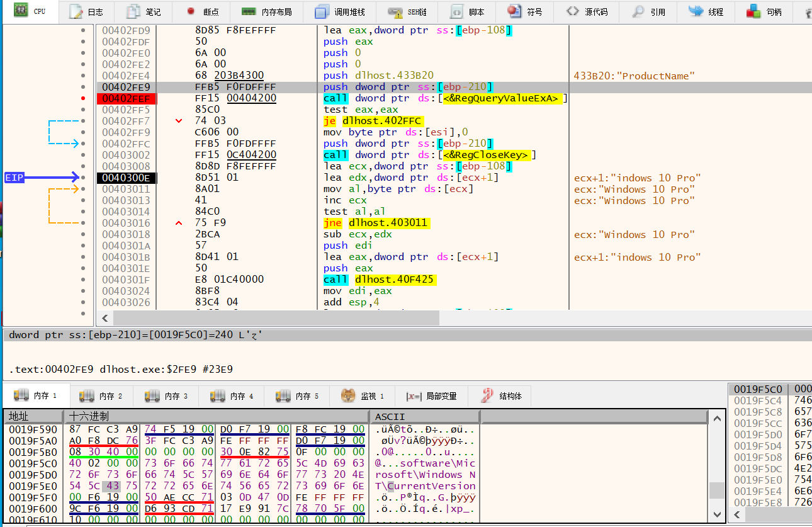The height and width of the screenshot is (527, 812).
Task: Toggle breakpoint dot at row 00402FE4
Action: point(83,76)
